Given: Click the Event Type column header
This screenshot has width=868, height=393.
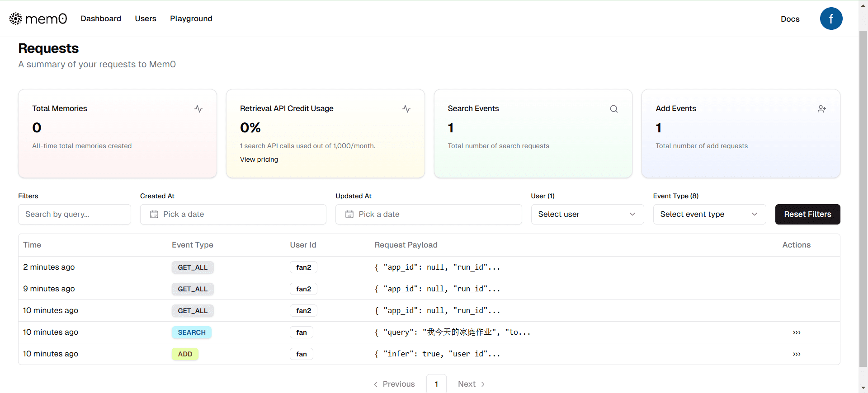Looking at the screenshot, I should pos(193,245).
